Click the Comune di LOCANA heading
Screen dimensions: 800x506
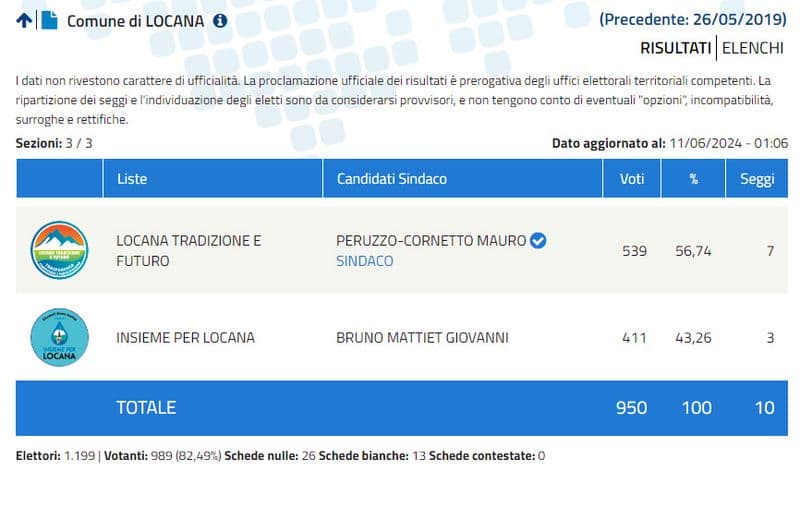[135, 21]
